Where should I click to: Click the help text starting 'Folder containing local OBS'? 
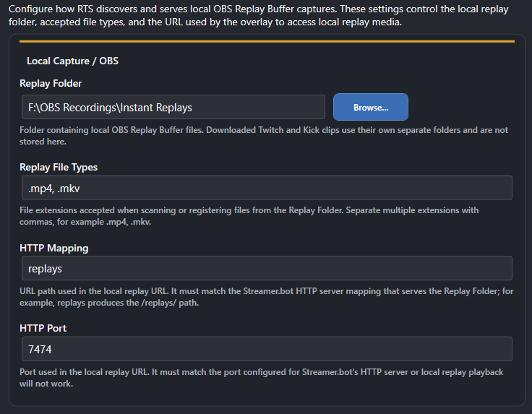(264, 136)
